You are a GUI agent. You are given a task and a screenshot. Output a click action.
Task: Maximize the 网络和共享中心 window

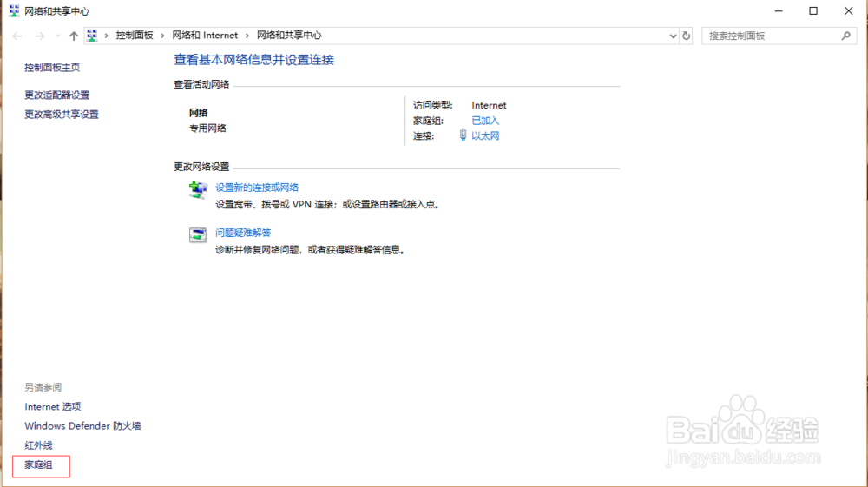point(813,11)
